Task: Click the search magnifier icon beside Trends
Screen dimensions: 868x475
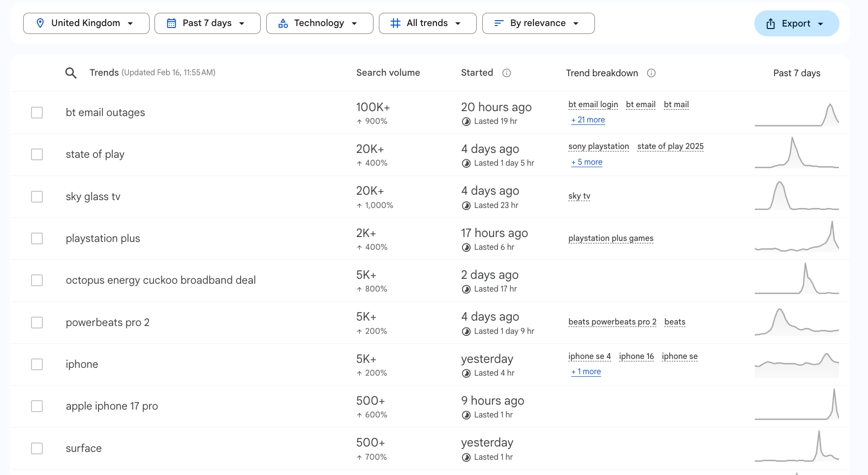Action: click(x=71, y=73)
